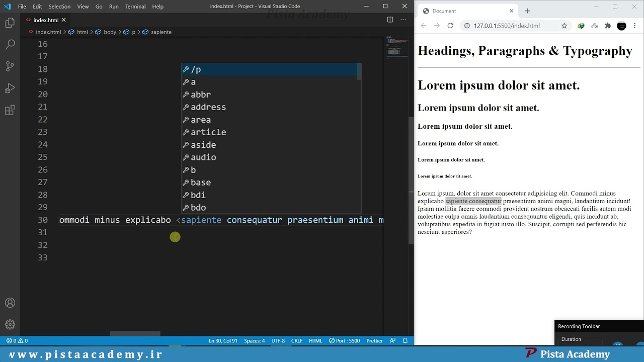
Task: Open the Go menu
Action: [99, 7]
